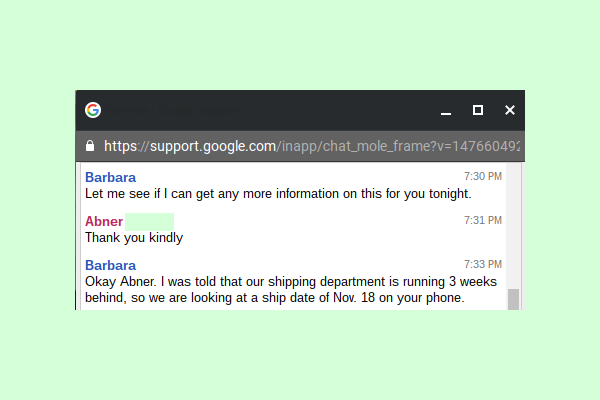
Task: Click the support.google.com address bar
Action: click(x=300, y=146)
